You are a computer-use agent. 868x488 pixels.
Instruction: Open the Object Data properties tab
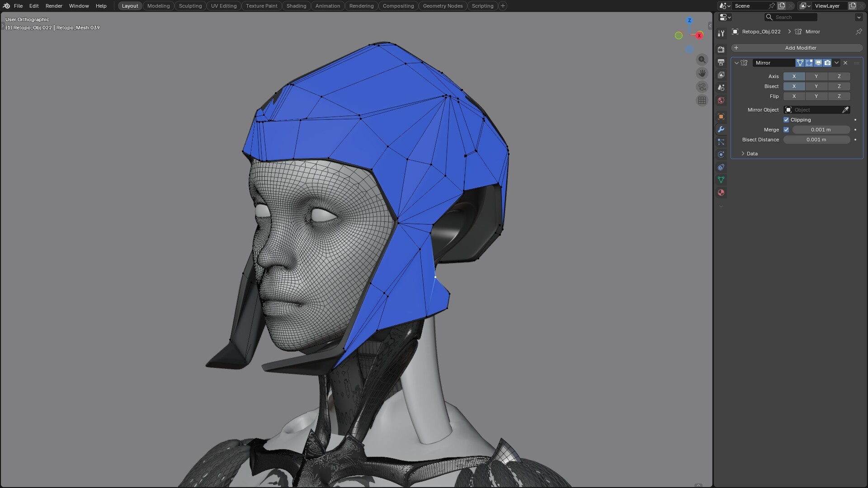pos(721,180)
